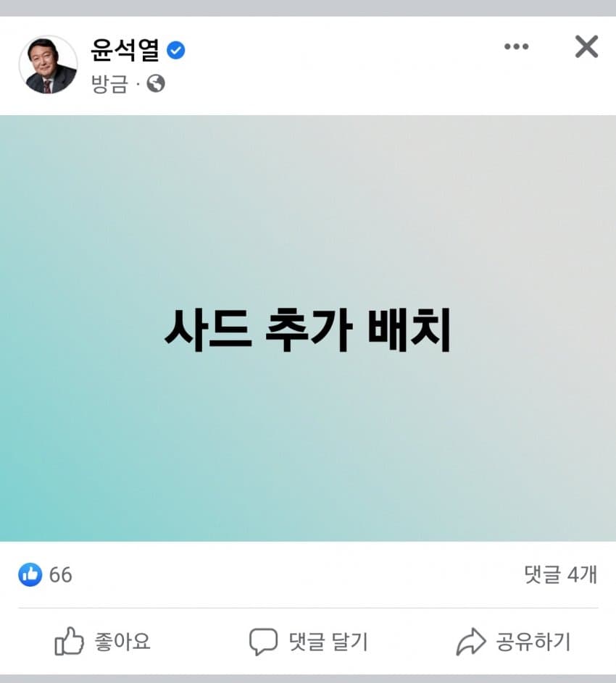Click the thumbs-up outline icon

click(69, 641)
